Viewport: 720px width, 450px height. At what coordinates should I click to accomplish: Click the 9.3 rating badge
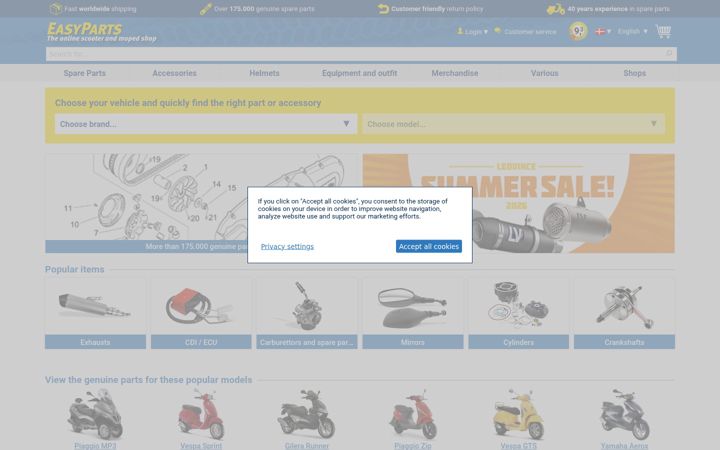(578, 31)
